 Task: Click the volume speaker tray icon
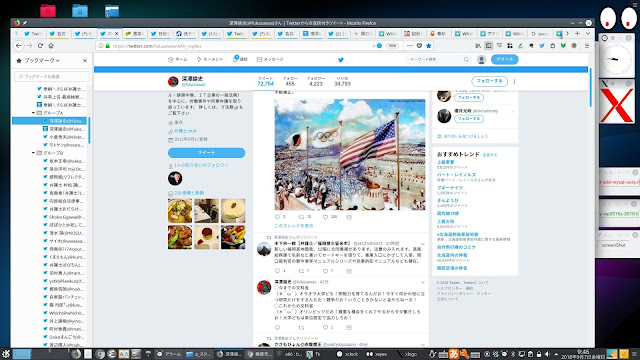(x=547, y=354)
